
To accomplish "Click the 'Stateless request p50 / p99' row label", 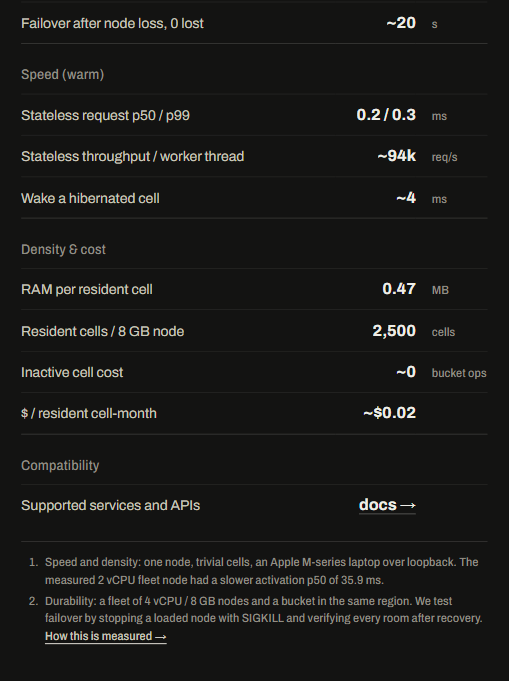I will click(x=105, y=116).
